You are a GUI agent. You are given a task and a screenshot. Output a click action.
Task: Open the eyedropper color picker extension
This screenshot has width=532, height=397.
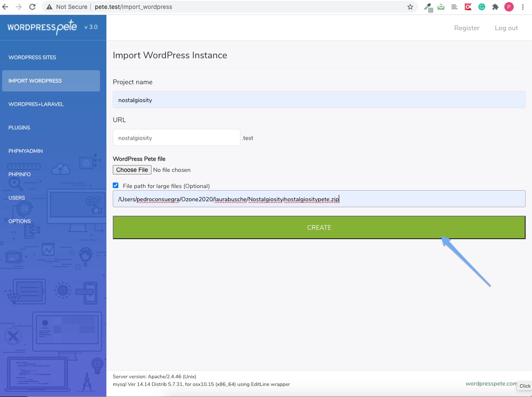(x=428, y=7)
